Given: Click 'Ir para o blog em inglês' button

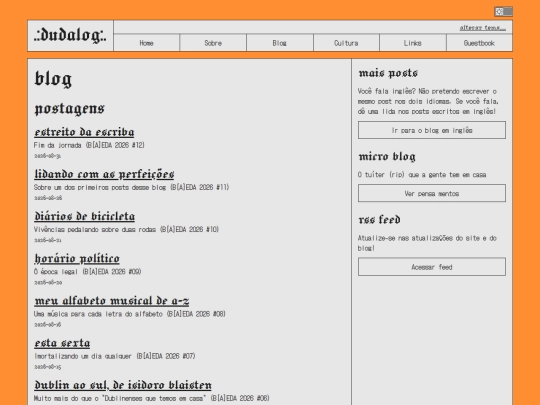Looking at the screenshot, I should 432,130.
